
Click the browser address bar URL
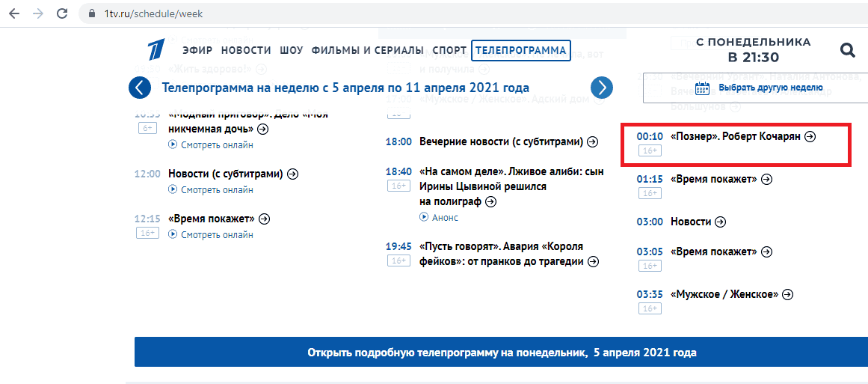153,14
